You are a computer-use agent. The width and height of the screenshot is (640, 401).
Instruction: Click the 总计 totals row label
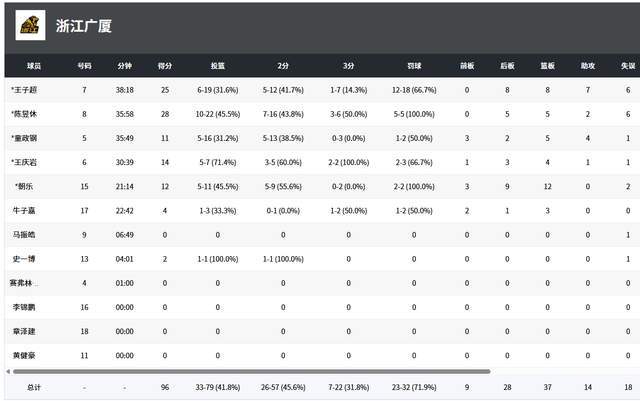pyautogui.click(x=34, y=386)
